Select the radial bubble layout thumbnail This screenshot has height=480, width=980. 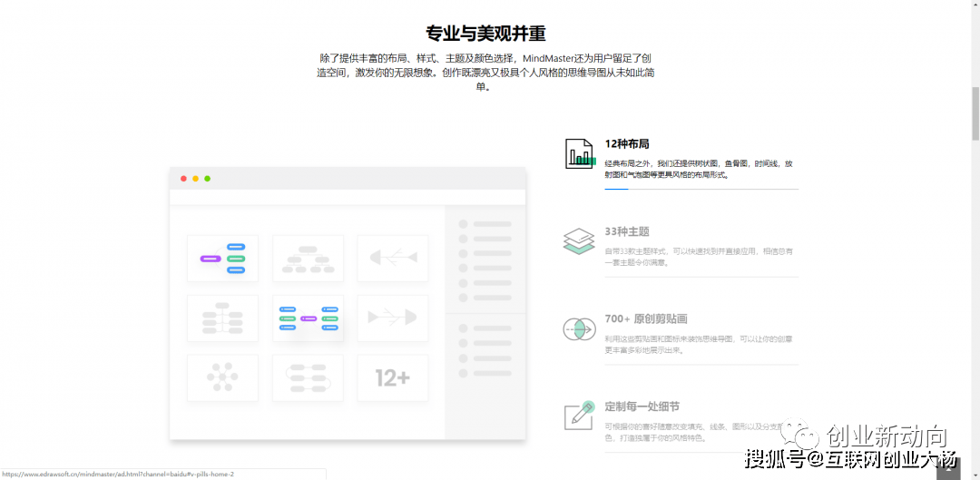tap(222, 378)
